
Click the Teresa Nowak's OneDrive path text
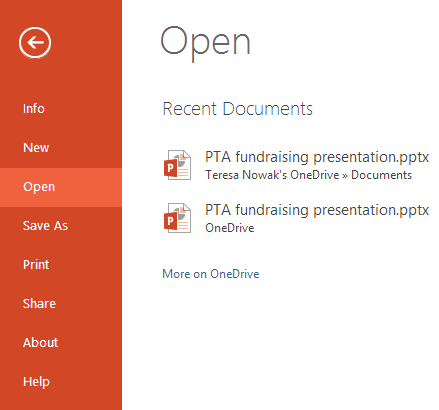tap(272, 175)
